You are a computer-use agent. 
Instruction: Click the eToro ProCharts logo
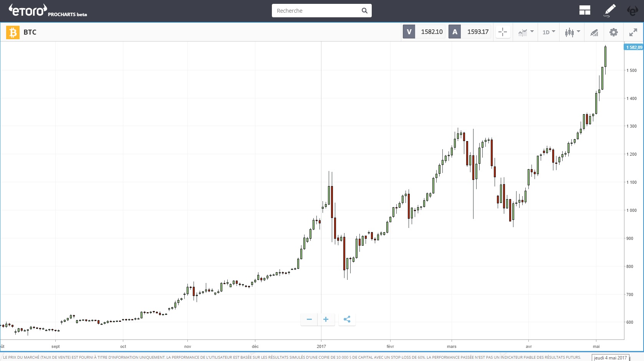pos(47,10)
